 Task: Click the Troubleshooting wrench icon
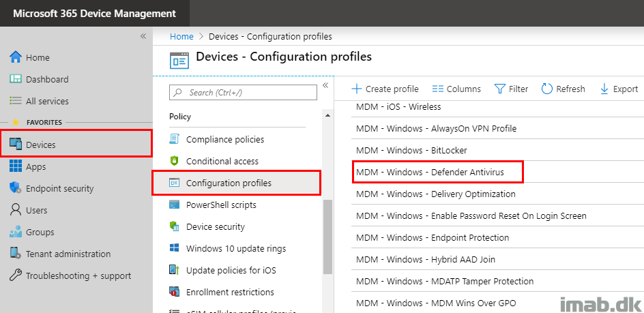(x=15, y=275)
